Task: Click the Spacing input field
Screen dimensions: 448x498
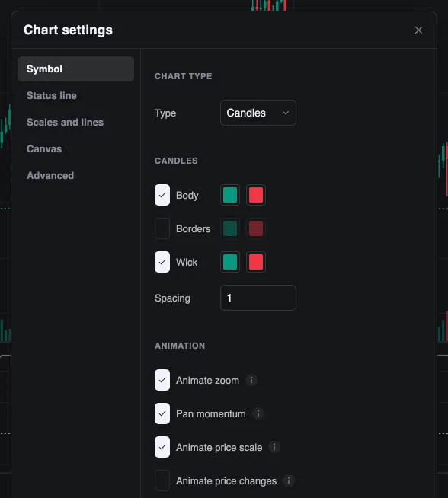Action: [258, 298]
